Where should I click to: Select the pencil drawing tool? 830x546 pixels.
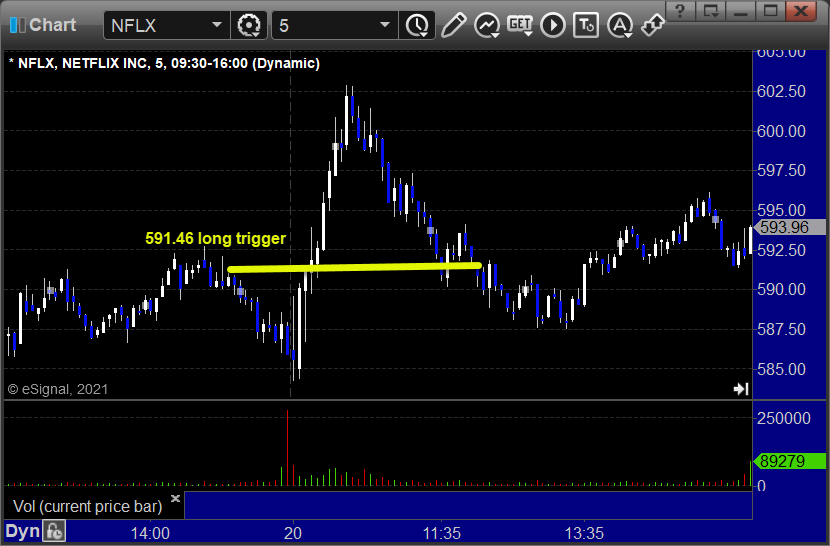tap(453, 25)
